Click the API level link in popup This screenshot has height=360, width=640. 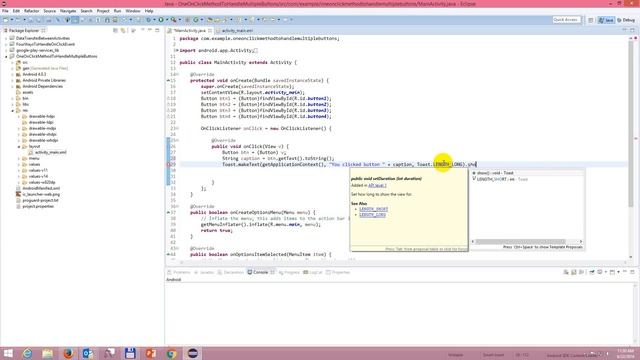(x=377, y=185)
